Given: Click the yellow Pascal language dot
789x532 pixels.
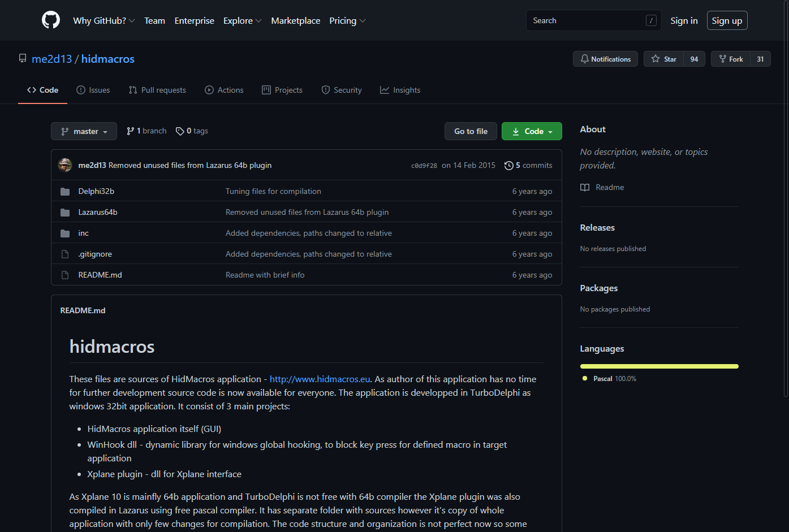Looking at the screenshot, I should pyautogui.click(x=585, y=379).
